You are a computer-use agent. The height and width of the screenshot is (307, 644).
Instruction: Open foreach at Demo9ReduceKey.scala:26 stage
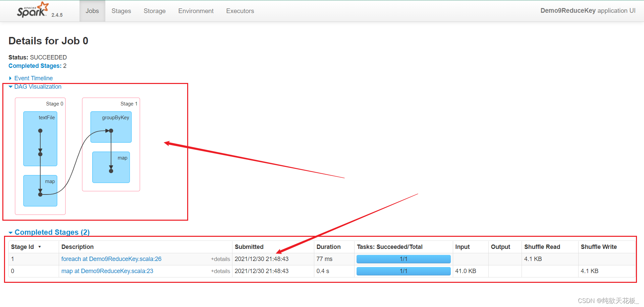[111, 259]
